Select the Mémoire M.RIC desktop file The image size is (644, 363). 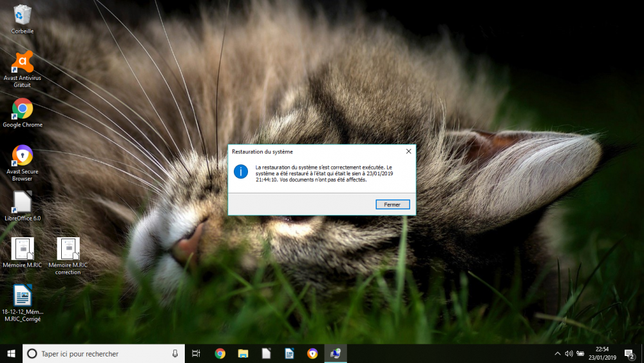pyautogui.click(x=22, y=252)
